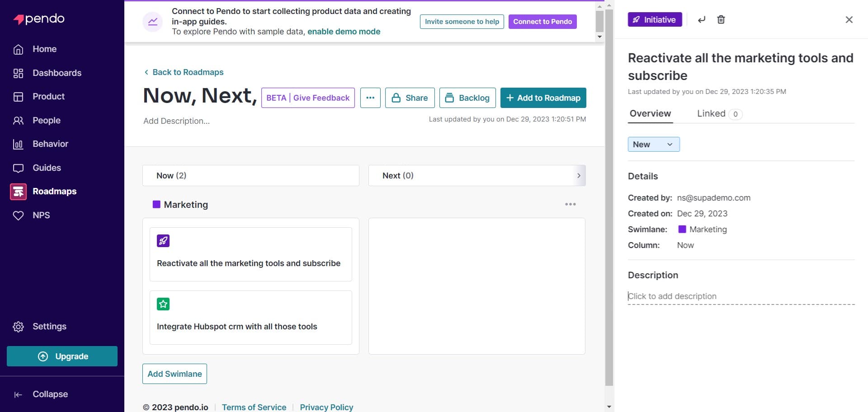Open NPS heart icon in sidebar

pos(18,215)
